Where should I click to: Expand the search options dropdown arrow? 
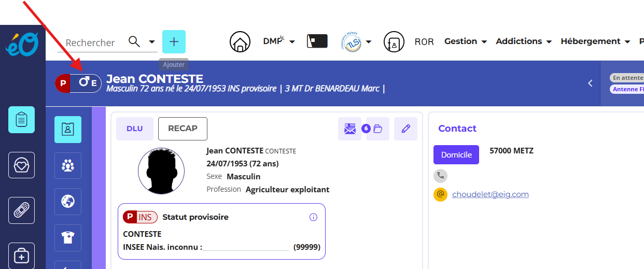point(152,42)
